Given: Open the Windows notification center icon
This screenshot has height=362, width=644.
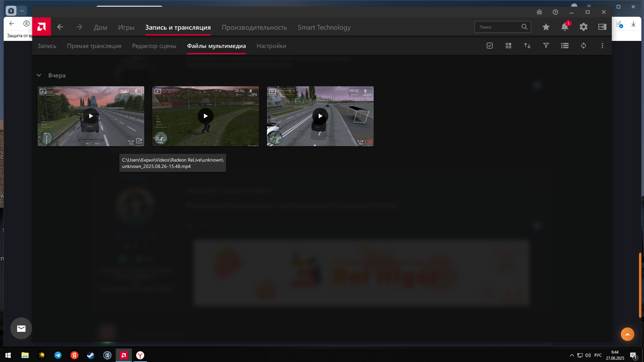Looking at the screenshot, I should (633, 356).
